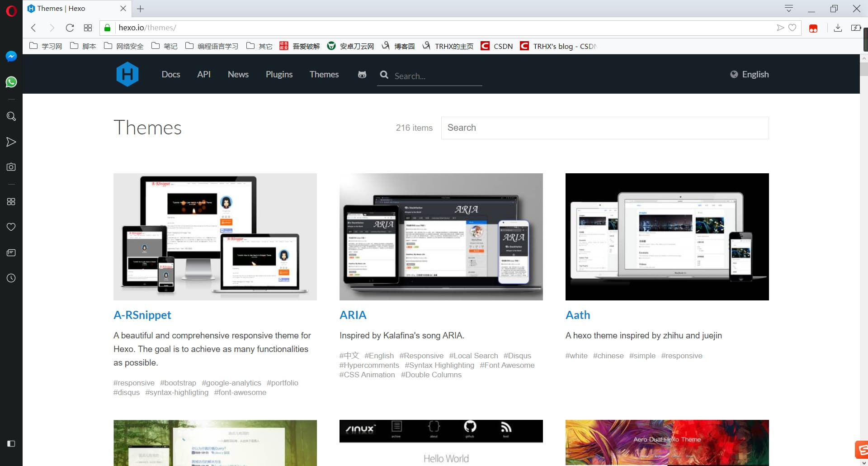Open the English language selector

(x=750, y=74)
